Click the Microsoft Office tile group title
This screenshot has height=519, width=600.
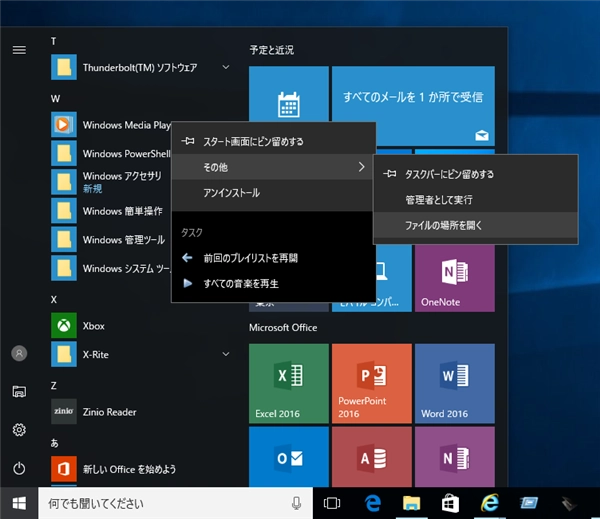tap(283, 328)
